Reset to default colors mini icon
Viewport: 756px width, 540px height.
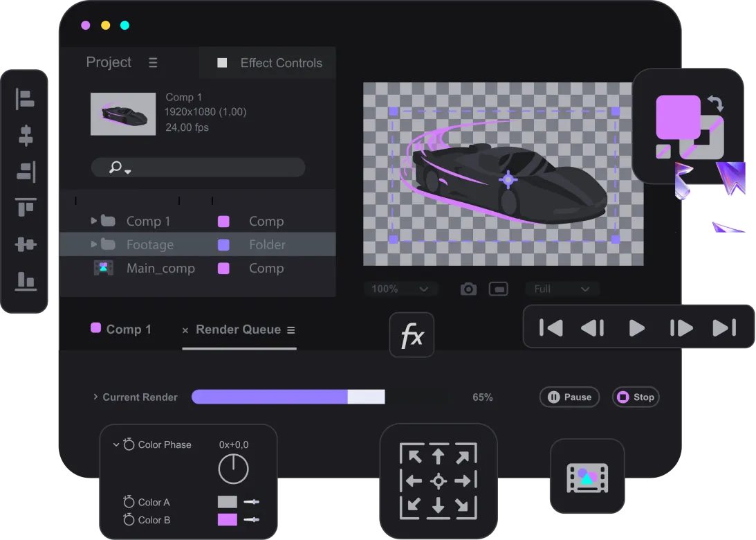click(x=663, y=151)
